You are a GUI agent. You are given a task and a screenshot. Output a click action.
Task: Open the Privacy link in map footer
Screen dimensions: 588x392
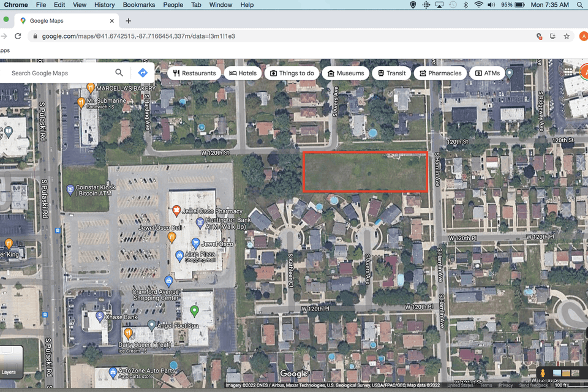click(505, 385)
